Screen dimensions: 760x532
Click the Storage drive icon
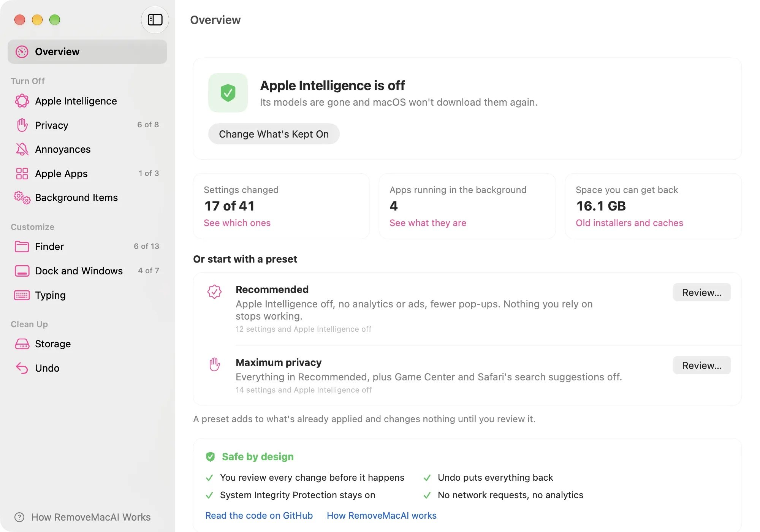coord(22,344)
